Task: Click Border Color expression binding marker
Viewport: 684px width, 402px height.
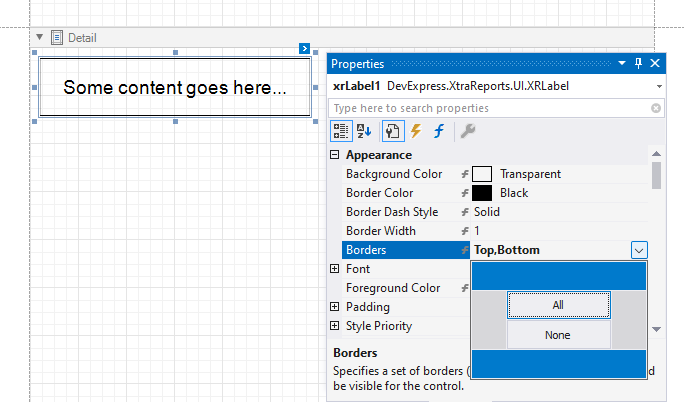Action: tap(465, 193)
